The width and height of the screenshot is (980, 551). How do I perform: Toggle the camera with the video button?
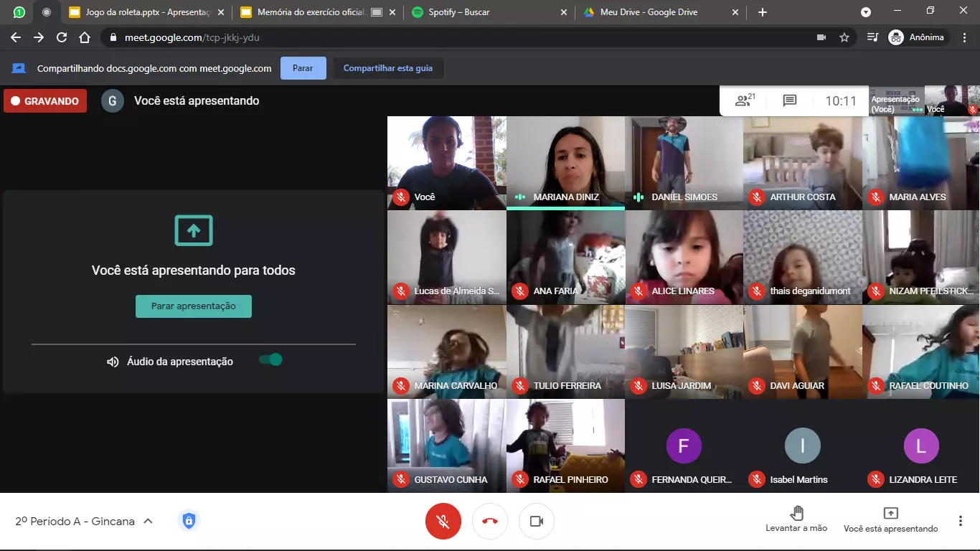pos(537,522)
